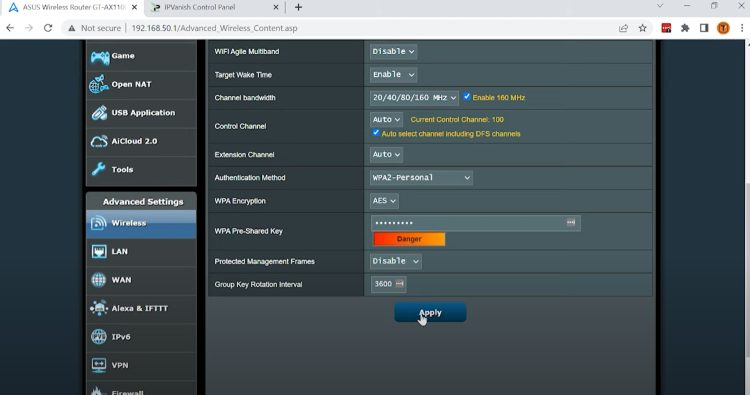Click the browser forward arrow
The height and width of the screenshot is (395, 750).
click(x=29, y=28)
